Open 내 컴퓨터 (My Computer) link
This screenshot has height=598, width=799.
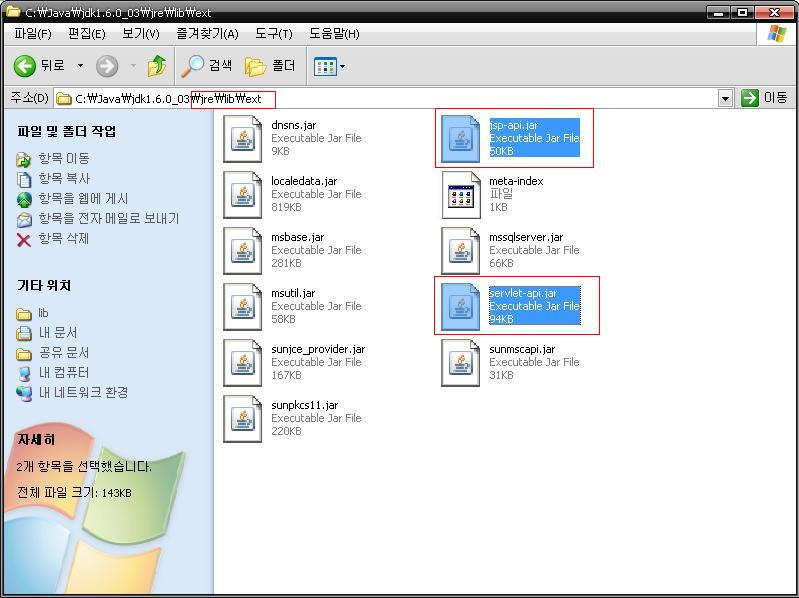(64, 372)
